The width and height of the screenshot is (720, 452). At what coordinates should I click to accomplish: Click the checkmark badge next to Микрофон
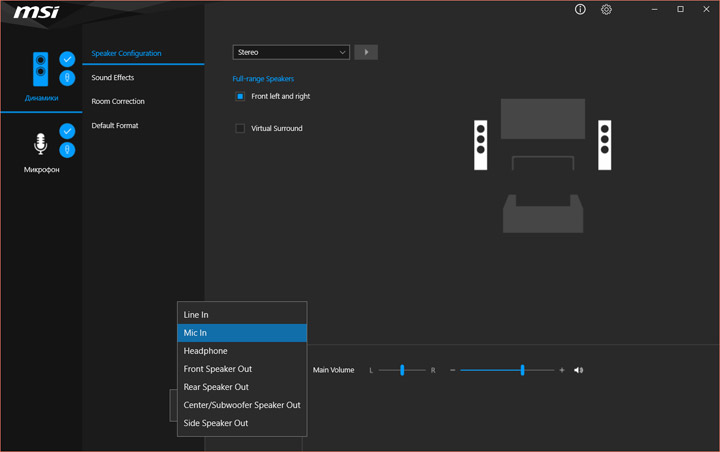click(x=67, y=131)
